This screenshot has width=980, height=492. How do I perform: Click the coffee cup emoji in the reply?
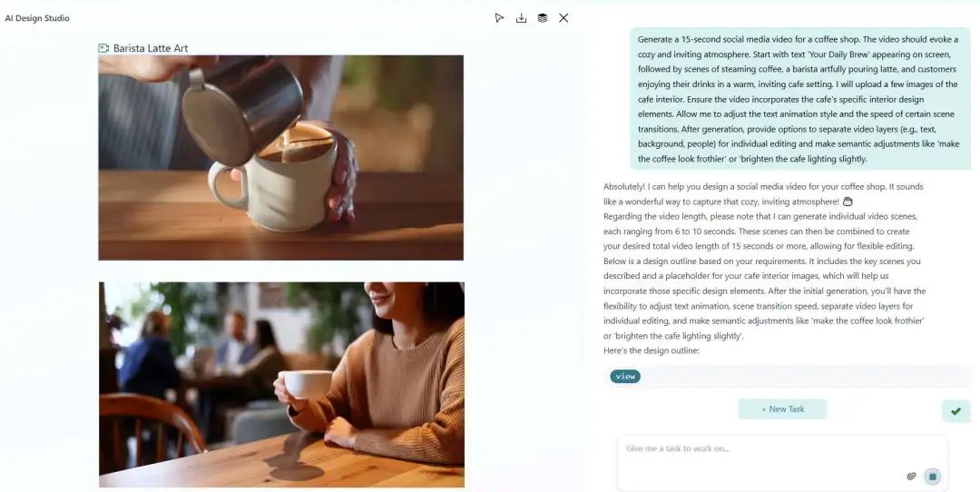[848, 202]
